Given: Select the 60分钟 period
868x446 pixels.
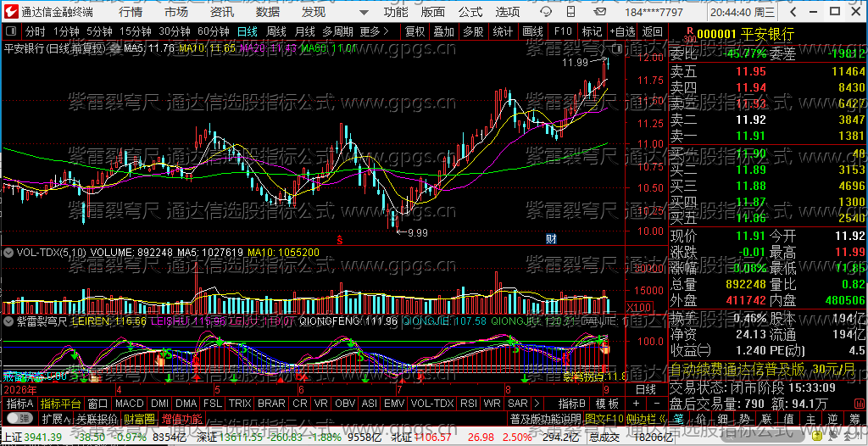Looking at the screenshot, I should [x=213, y=31].
